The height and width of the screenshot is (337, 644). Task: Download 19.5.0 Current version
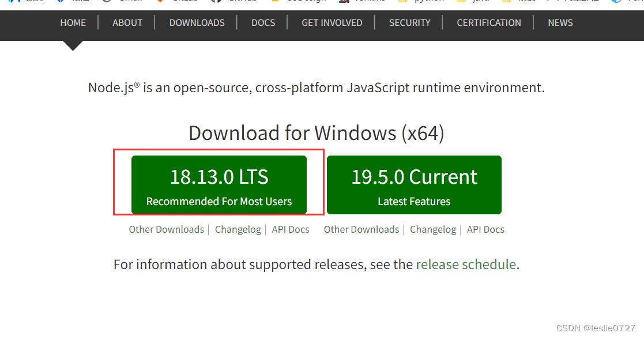click(x=414, y=185)
